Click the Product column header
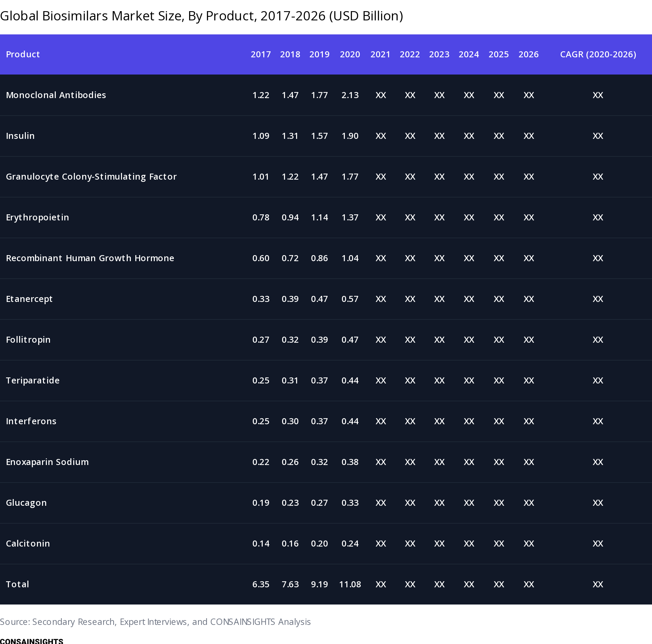 coord(23,54)
